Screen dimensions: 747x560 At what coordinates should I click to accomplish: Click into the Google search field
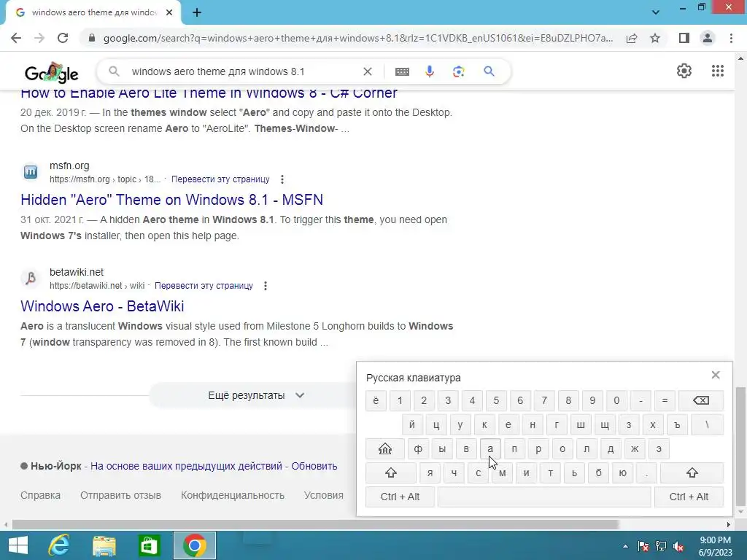(x=243, y=71)
